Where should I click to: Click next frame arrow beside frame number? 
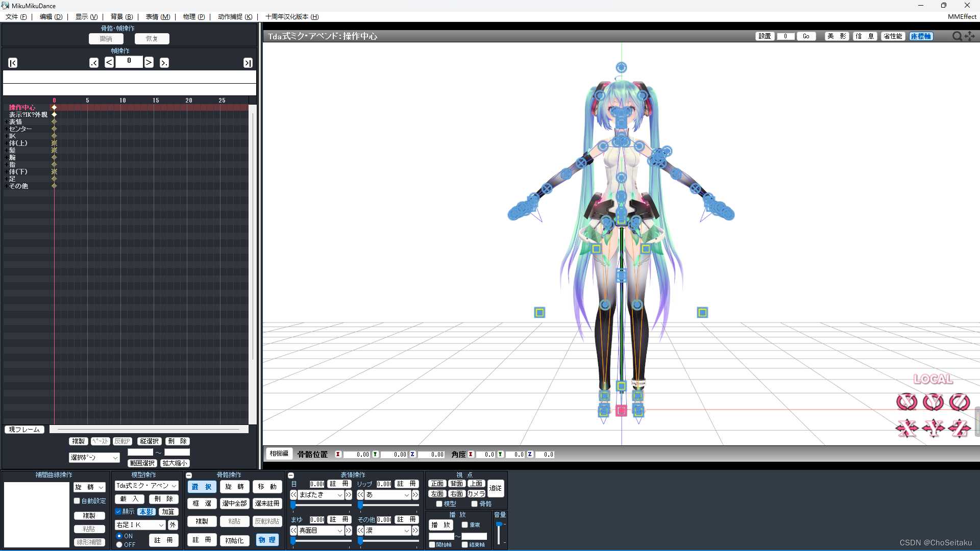[149, 62]
